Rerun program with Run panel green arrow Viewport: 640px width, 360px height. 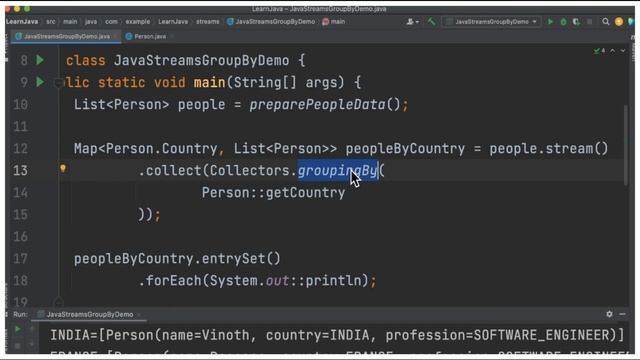pyautogui.click(x=18, y=329)
